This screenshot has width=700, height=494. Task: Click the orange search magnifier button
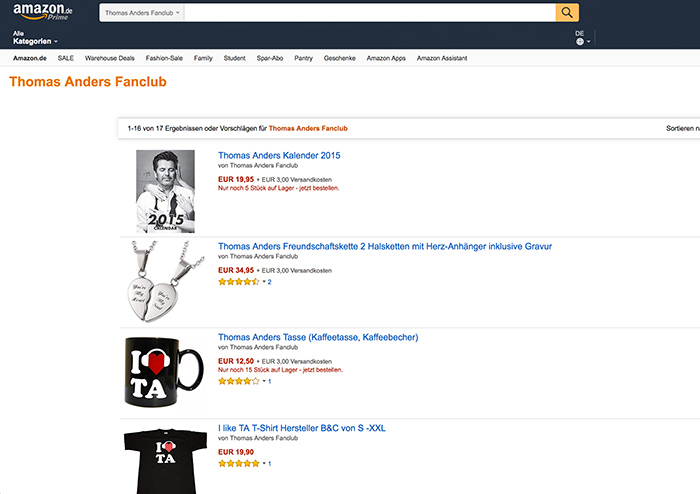tap(567, 12)
